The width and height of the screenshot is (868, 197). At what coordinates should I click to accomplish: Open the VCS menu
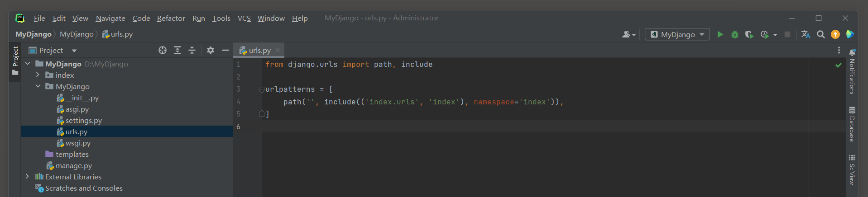point(244,18)
